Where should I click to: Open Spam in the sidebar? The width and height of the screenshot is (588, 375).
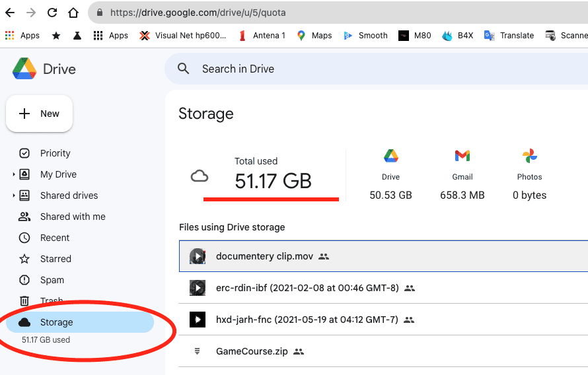52,280
